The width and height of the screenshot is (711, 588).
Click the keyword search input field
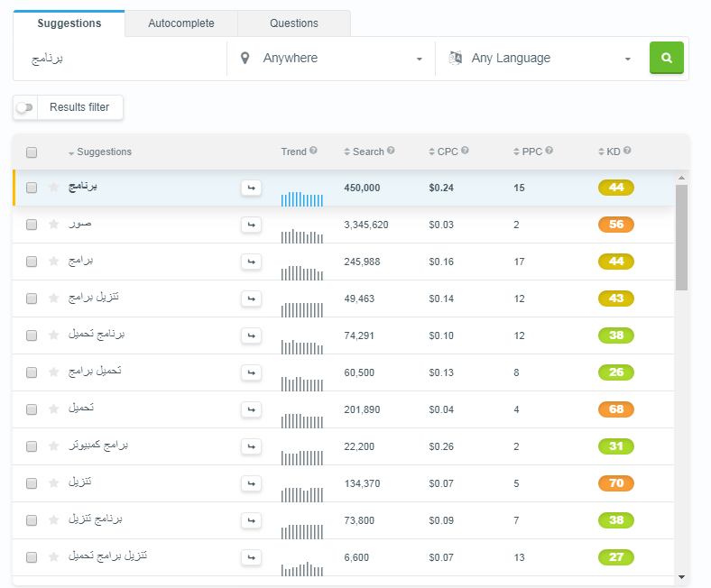tap(120, 59)
